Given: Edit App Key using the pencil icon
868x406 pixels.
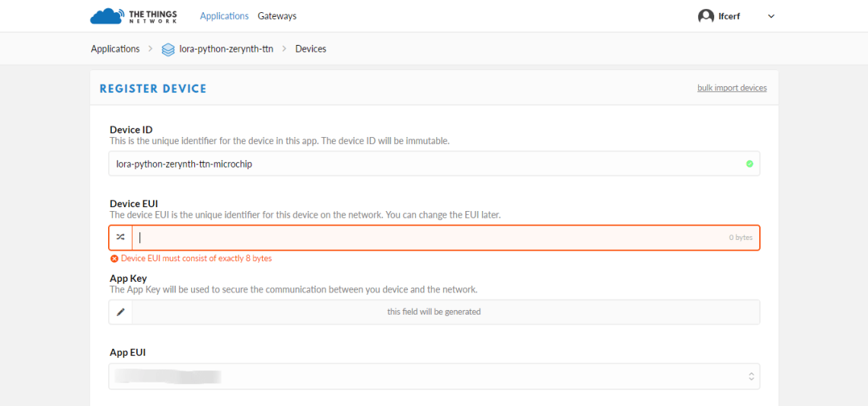Looking at the screenshot, I should (x=120, y=312).
